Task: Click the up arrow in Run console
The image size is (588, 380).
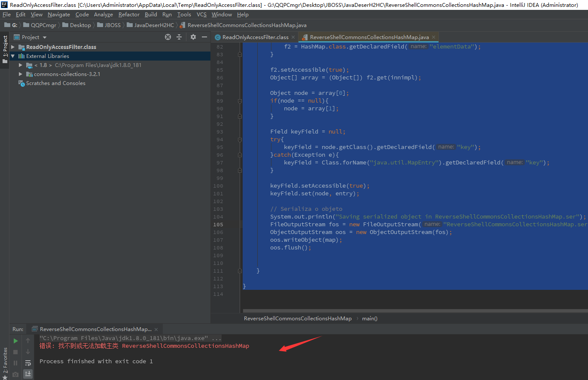Action: pyautogui.click(x=28, y=341)
